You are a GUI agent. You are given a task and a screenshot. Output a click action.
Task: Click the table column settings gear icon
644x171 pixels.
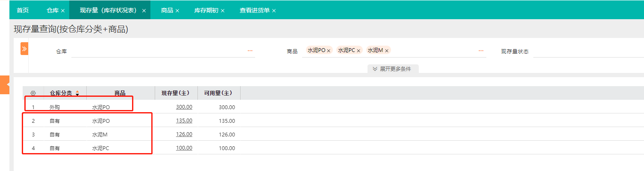click(x=33, y=93)
